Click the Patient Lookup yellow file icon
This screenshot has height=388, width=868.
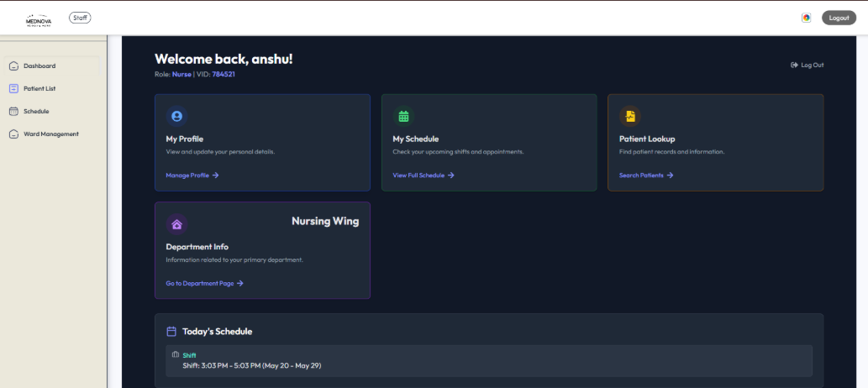630,116
